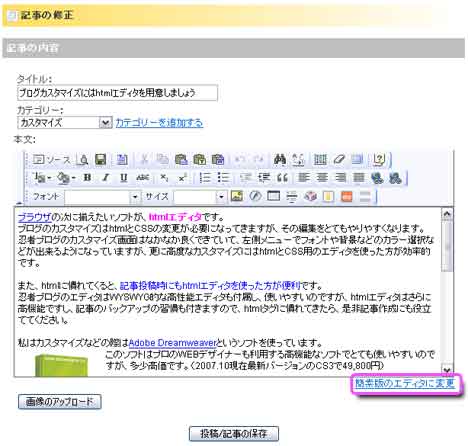Remove link with the unlink icon
The width and height of the screenshot is (468, 446).
pyautogui.click(x=395, y=178)
